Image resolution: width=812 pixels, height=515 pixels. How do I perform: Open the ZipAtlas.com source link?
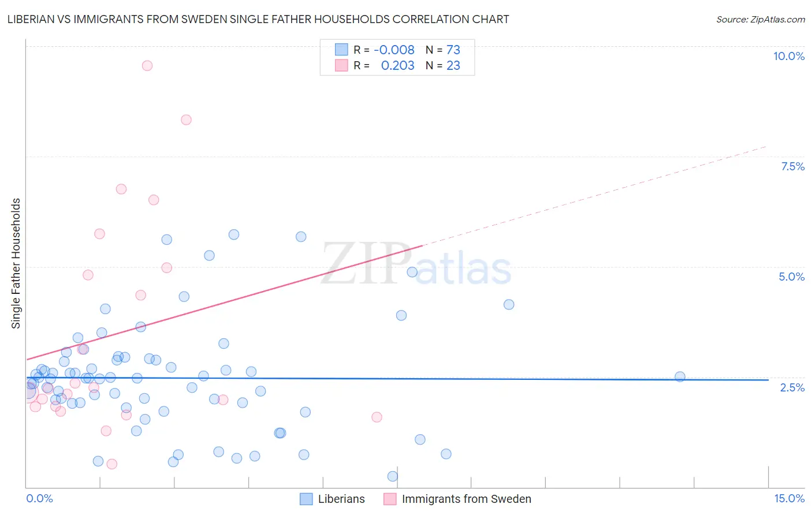pos(761,19)
